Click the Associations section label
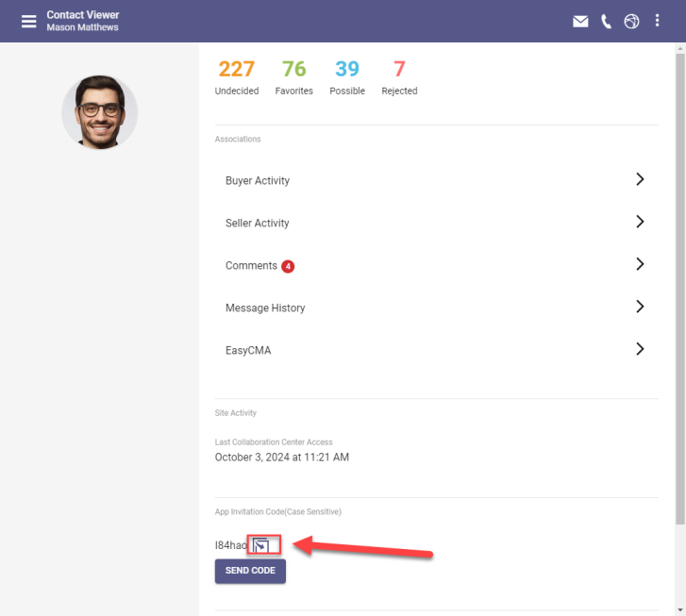 [238, 139]
